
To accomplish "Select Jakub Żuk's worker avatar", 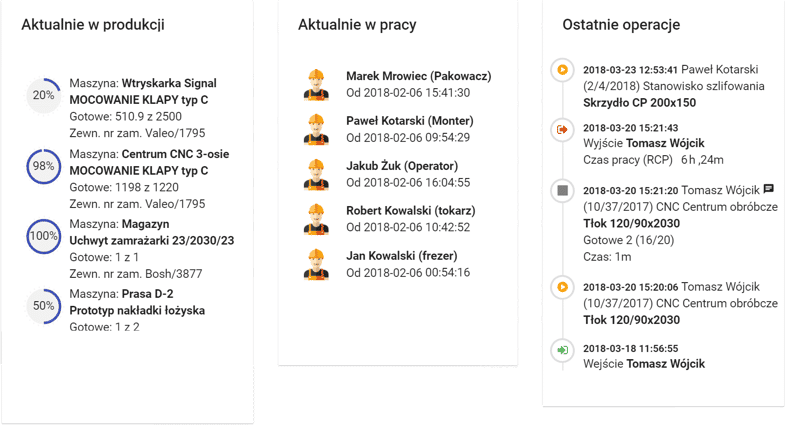I will pyautogui.click(x=316, y=174).
